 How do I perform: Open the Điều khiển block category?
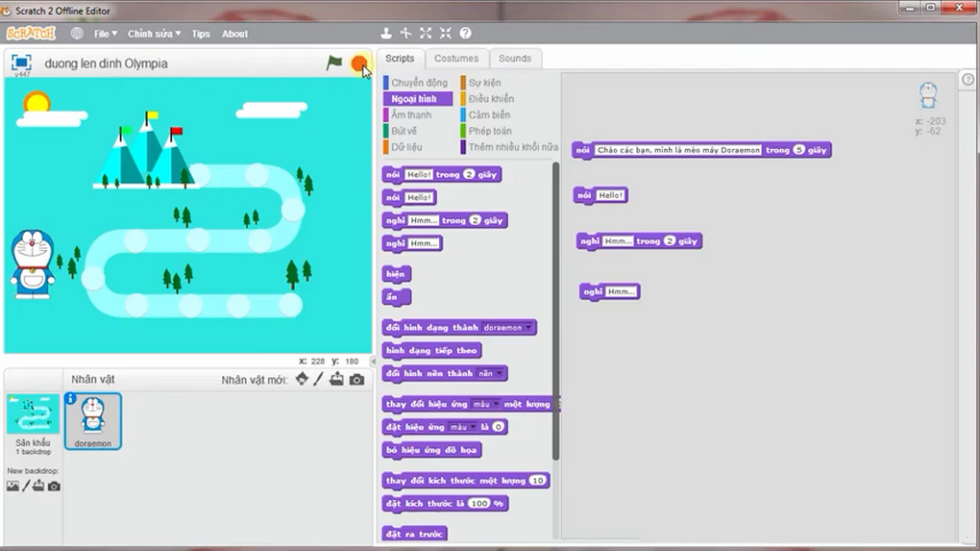click(x=491, y=99)
